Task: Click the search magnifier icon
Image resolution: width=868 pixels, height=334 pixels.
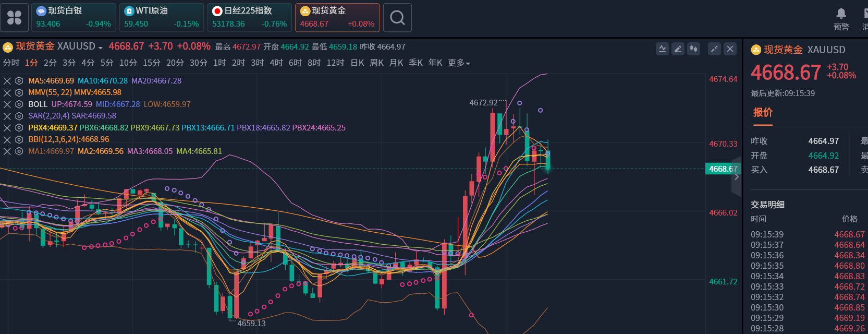Action: [x=397, y=18]
